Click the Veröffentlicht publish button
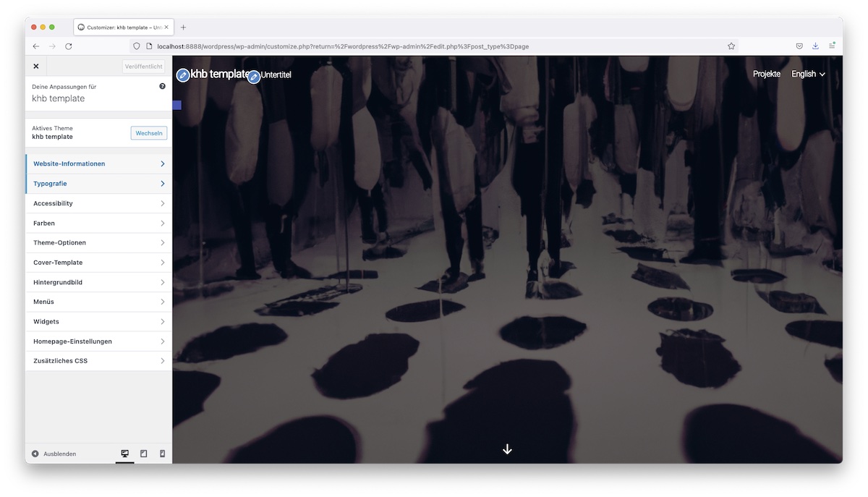The image size is (868, 497). coord(143,66)
